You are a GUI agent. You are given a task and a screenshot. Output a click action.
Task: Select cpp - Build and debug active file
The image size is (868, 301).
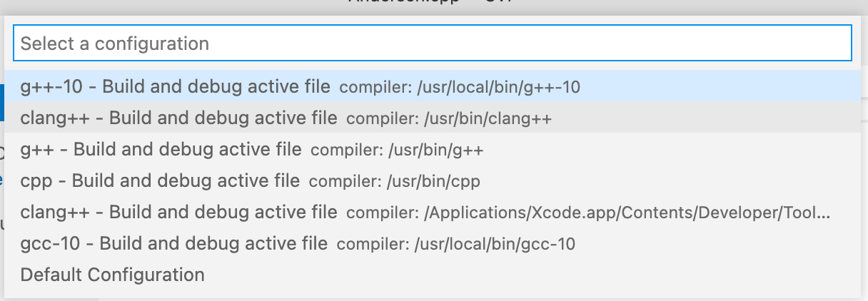click(433, 181)
